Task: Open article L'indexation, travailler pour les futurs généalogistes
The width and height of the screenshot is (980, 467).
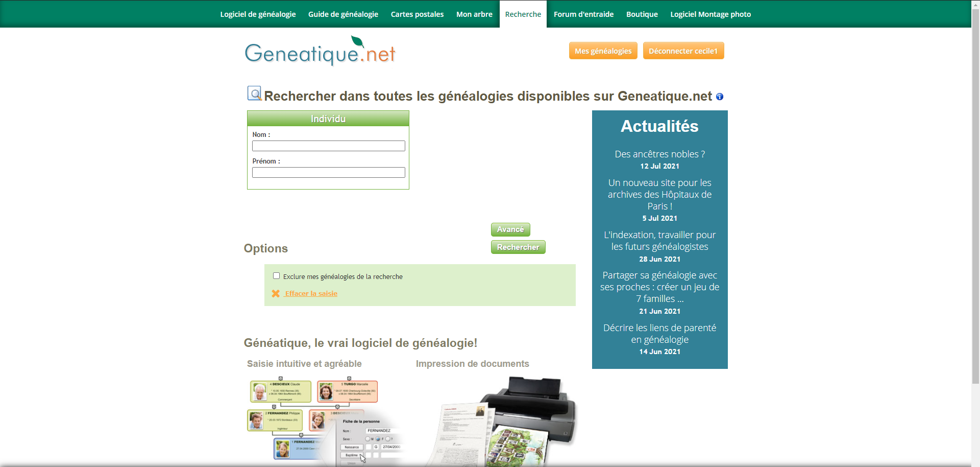Action: [659, 241]
